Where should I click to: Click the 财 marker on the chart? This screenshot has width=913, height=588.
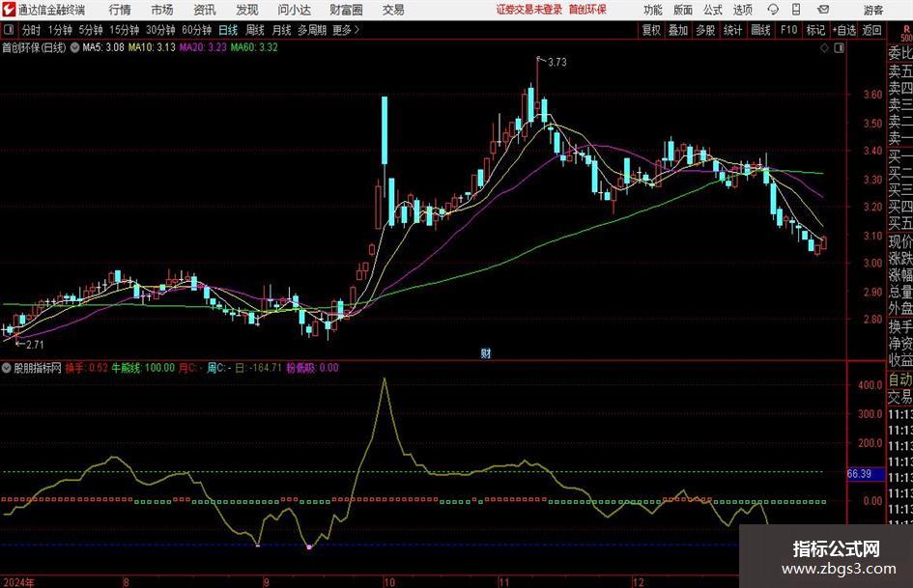(x=486, y=352)
